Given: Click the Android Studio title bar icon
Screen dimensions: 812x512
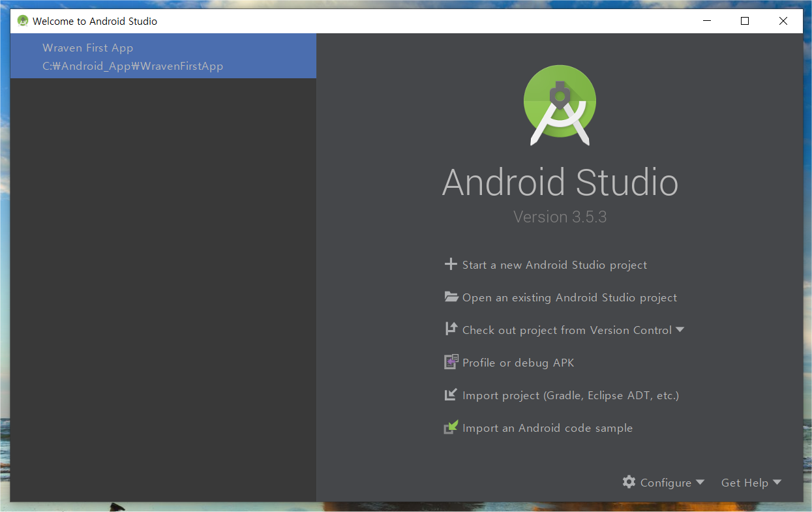Looking at the screenshot, I should [x=23, y=21].
